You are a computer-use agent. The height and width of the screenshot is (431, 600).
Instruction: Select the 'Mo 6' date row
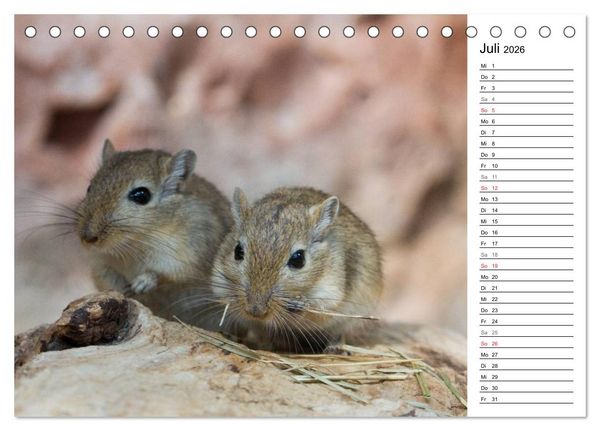pyautogui.click(x=527, y=121)
